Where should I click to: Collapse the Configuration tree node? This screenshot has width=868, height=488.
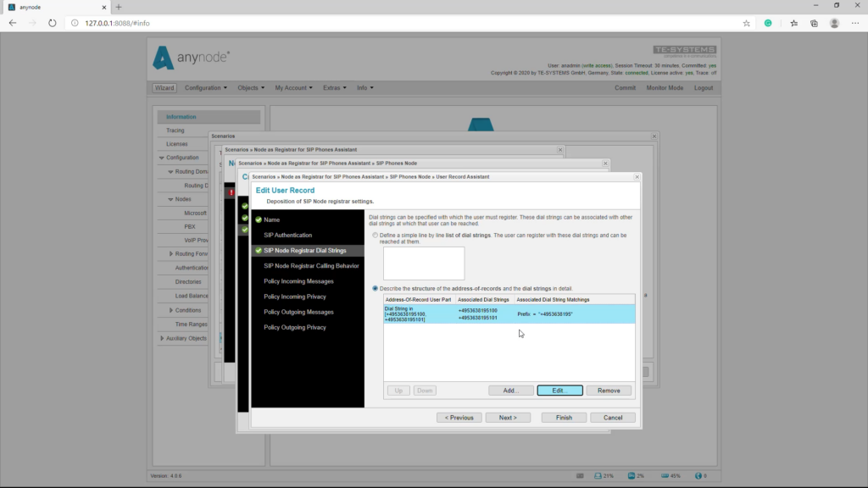point(162,158)
